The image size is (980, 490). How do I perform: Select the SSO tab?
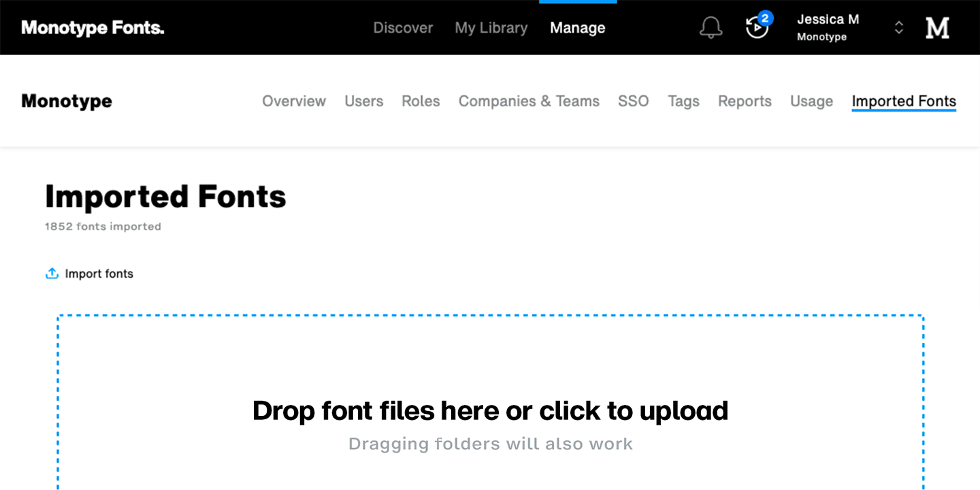point(633,101)
